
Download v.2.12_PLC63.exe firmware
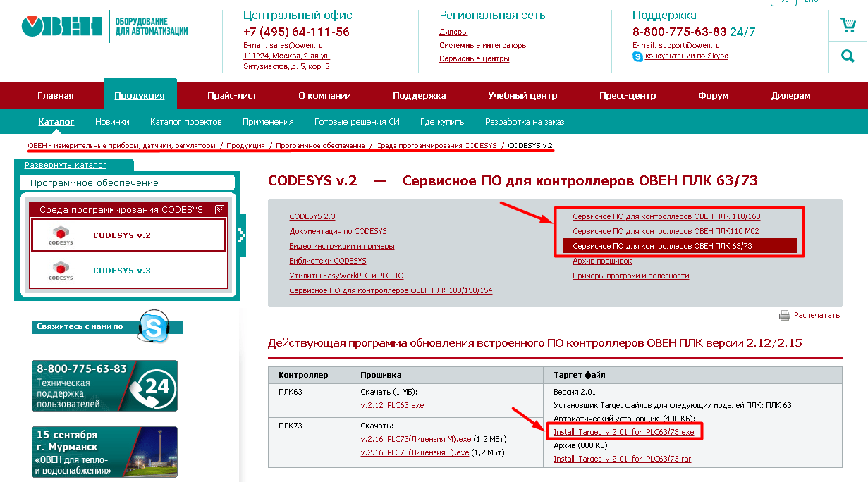(393, 406)
